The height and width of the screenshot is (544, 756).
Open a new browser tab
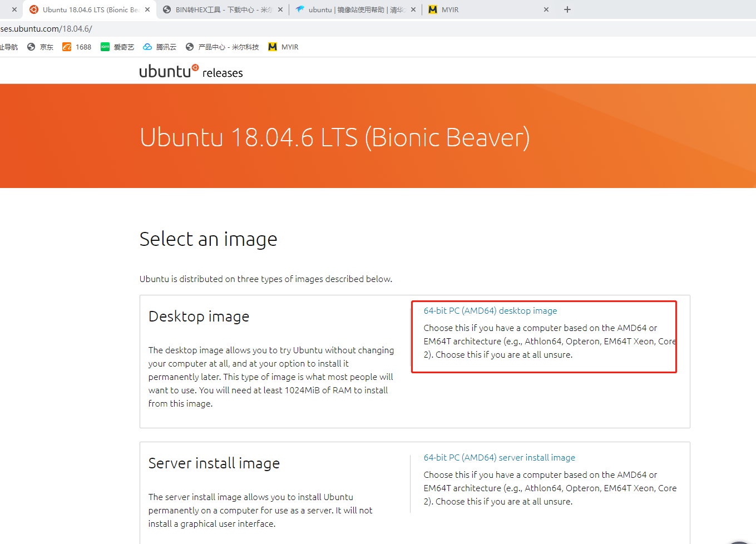tap(567, 9)
